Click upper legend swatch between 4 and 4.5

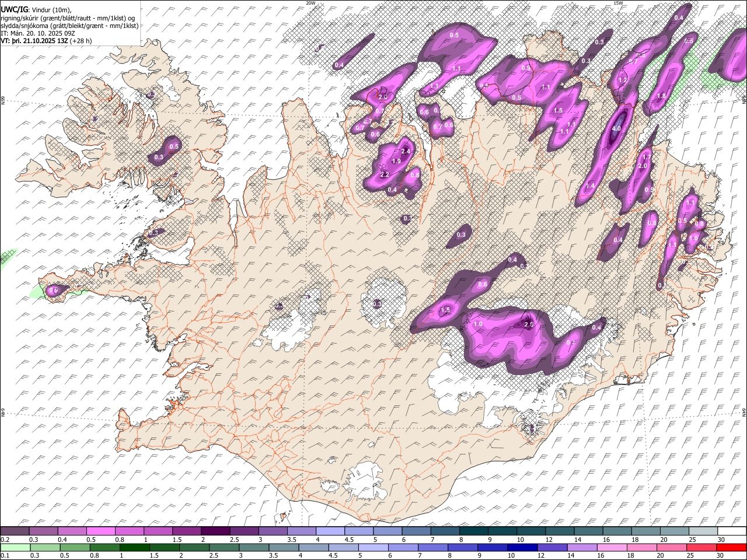pos(330,531)
